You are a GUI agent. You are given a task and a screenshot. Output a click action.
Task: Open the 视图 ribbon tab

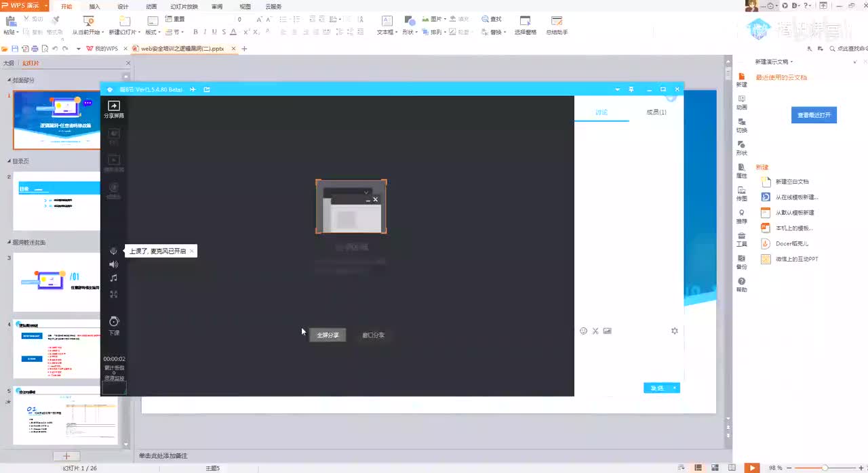point(245,6)
